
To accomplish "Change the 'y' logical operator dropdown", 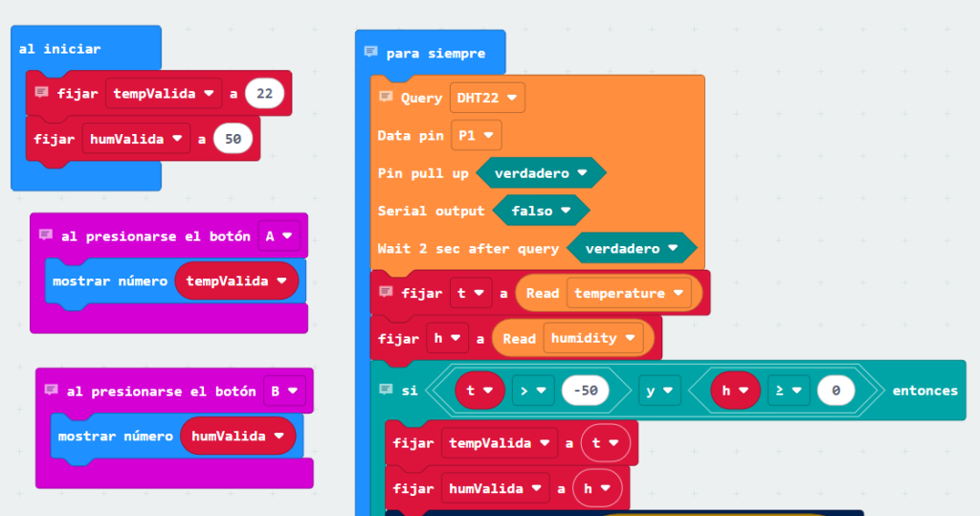I will 659,391.
